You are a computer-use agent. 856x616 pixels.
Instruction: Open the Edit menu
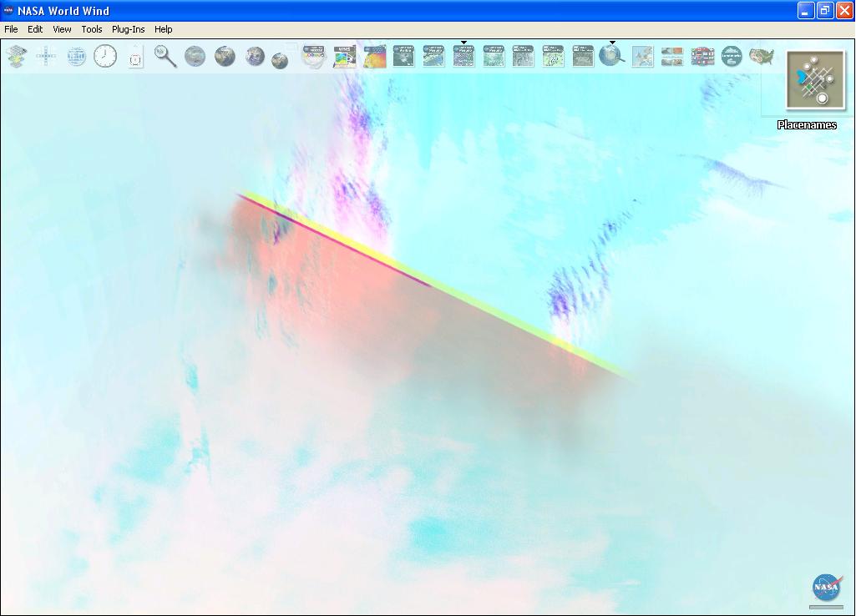(x=35, y=29)
